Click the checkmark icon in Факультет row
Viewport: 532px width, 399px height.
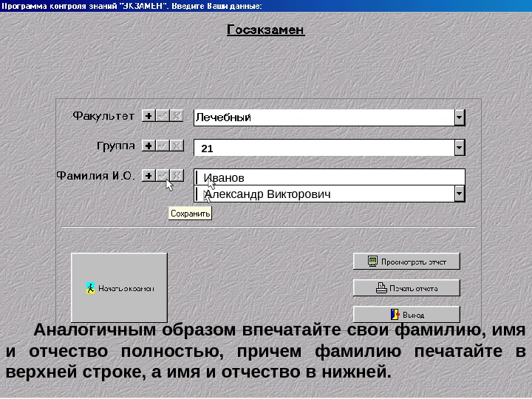[x=163, y=116]
